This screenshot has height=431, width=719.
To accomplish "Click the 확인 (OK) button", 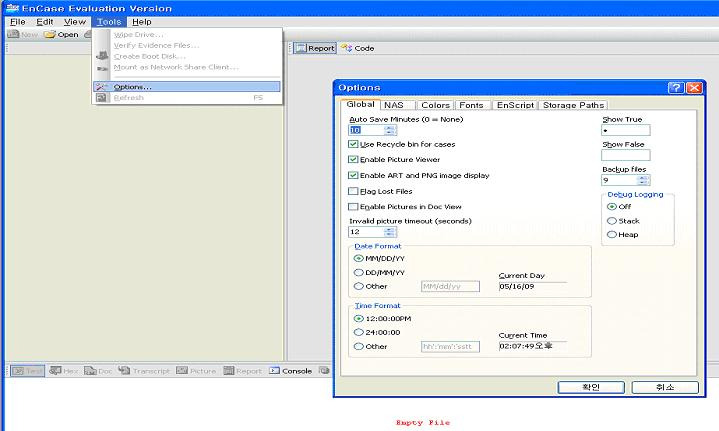I will (591, 387).
